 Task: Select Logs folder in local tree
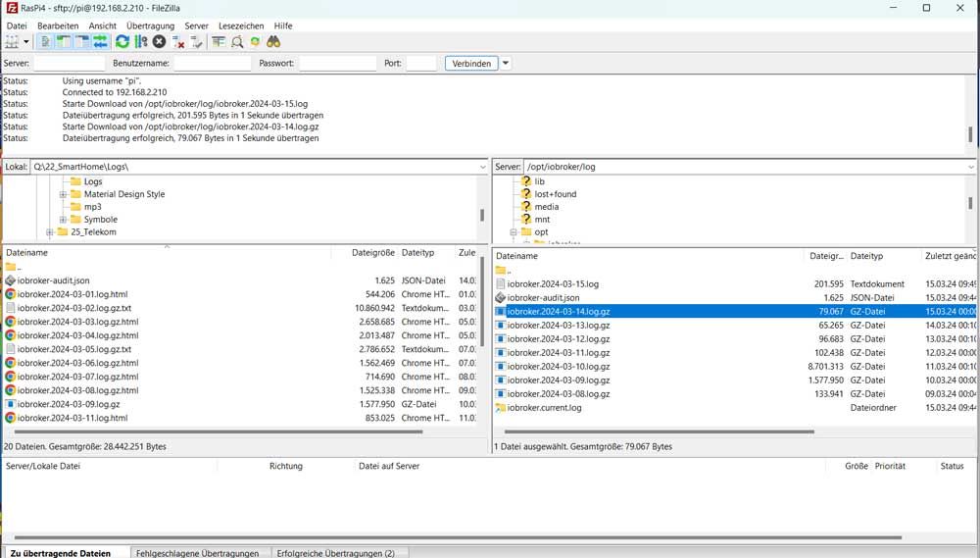click(x=92, y=181)
